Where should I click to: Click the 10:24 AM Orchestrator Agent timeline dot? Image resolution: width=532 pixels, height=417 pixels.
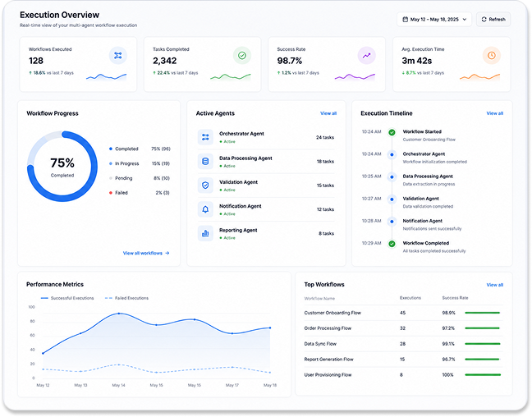(392, 154)
